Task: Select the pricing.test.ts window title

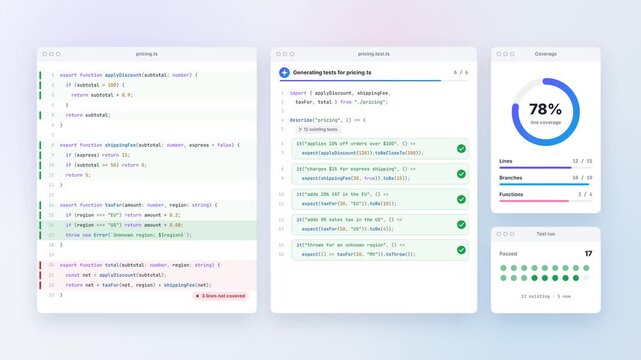Action: 374,54
